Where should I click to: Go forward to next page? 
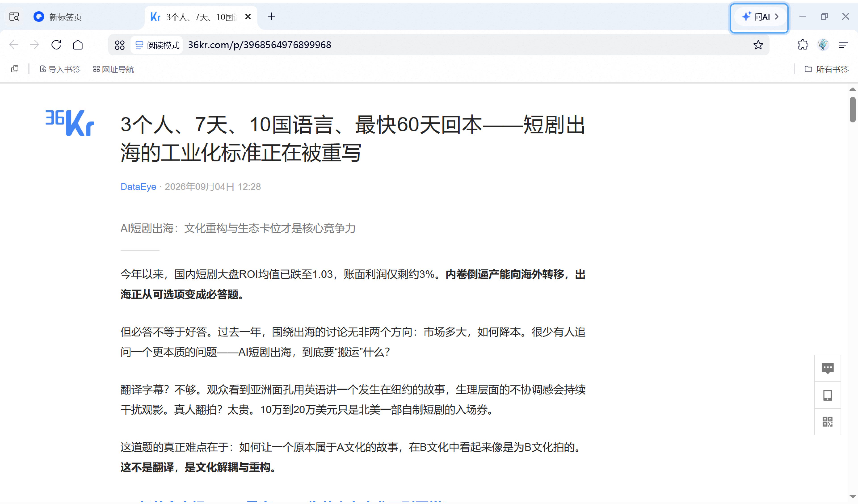[34, 45]
